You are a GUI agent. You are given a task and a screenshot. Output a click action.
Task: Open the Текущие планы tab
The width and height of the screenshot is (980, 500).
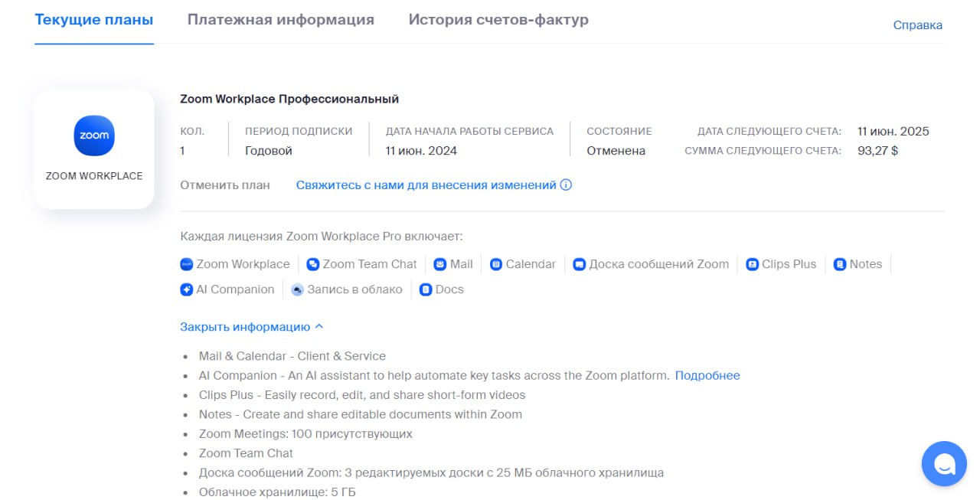click(x=94, y=20)
